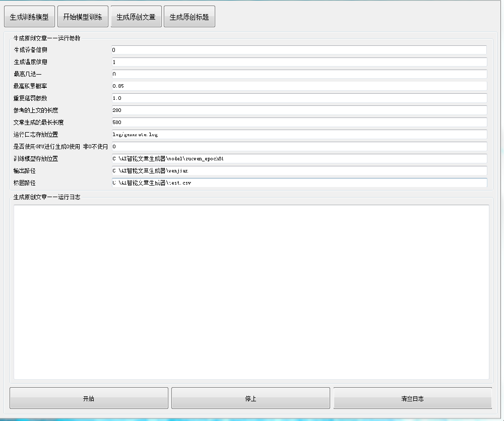Viewport: 504px width, 421px height.
Task: Click the 生成原创文章——运行日志 group title
Action: tap(47, 197)
